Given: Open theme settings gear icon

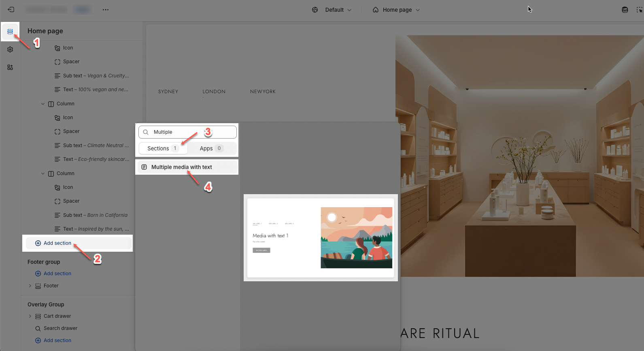Looking at the screenshot, I should click(10, 49).
